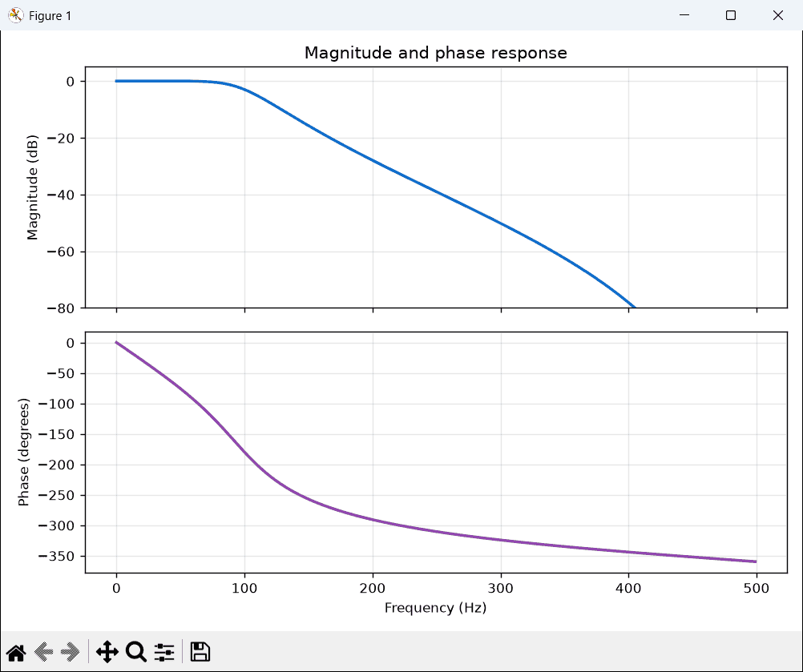Go back to the previous view
Screen dimensions: 803x672
click(x=43, y=653)
